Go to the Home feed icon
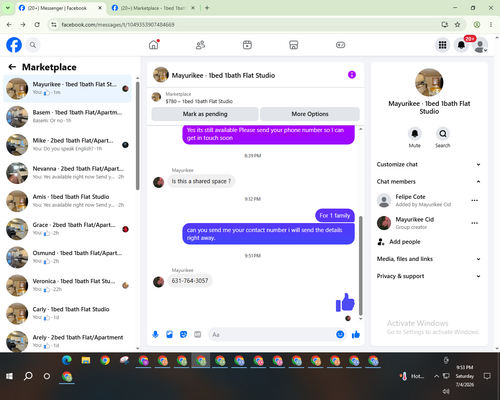This screenshot has height=400, width=500. coord(154,45)
